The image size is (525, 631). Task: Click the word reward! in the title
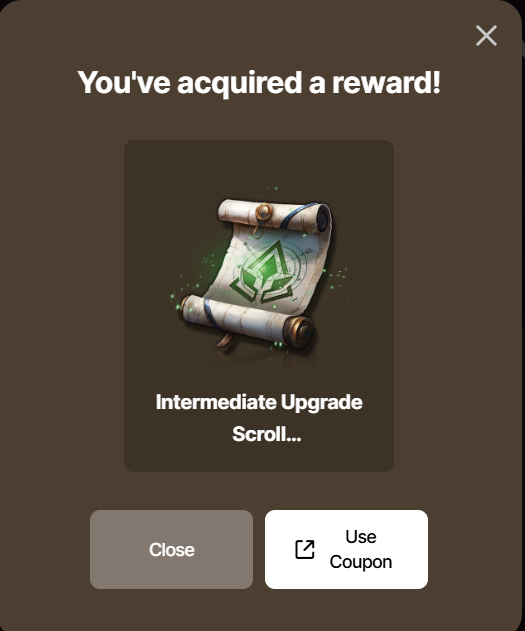point(386,82)
